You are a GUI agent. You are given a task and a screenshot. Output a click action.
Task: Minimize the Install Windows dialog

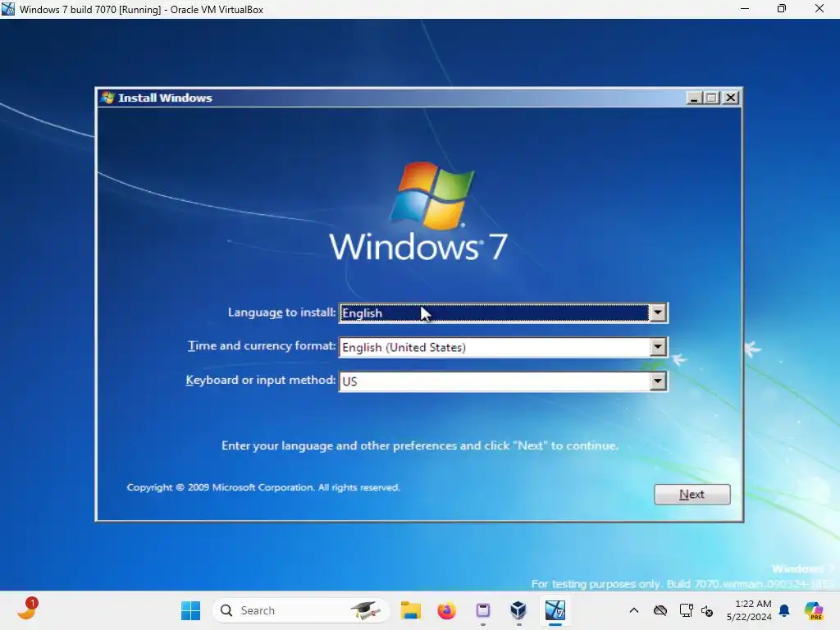694,98
